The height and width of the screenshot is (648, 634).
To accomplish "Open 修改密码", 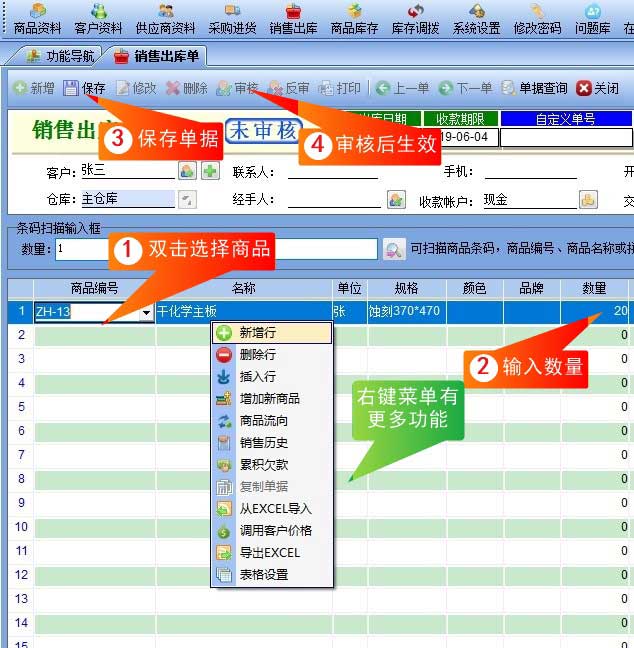I will 537,19.
